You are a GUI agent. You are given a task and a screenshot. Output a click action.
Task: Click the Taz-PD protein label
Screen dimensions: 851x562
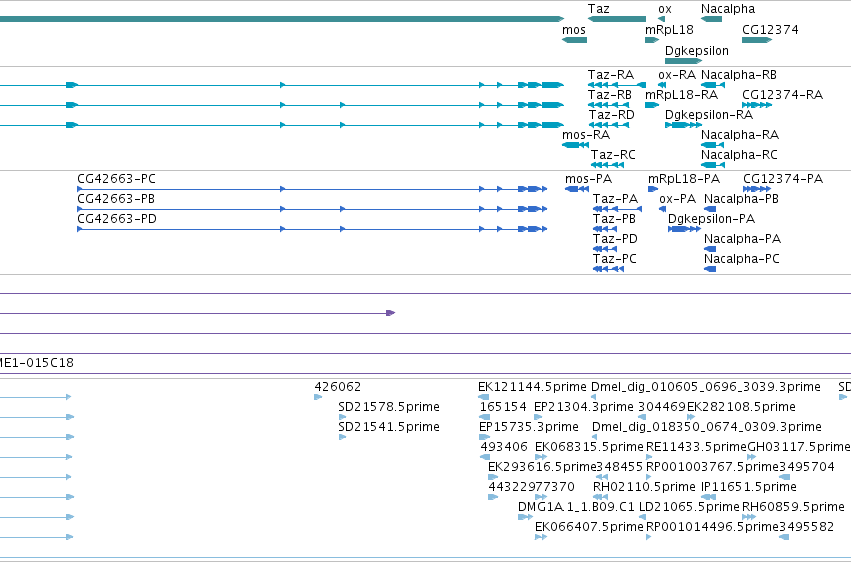[615, 239]
